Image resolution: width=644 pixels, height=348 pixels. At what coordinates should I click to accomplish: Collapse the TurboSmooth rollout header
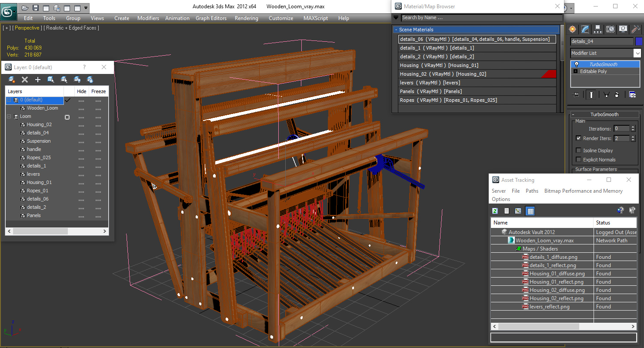pos(604,114)
